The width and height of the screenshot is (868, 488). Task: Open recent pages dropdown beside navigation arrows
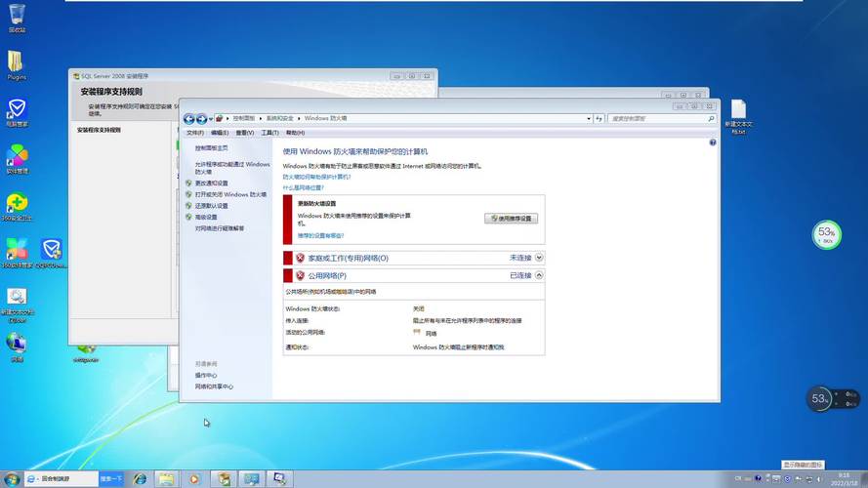pos(211,119)
